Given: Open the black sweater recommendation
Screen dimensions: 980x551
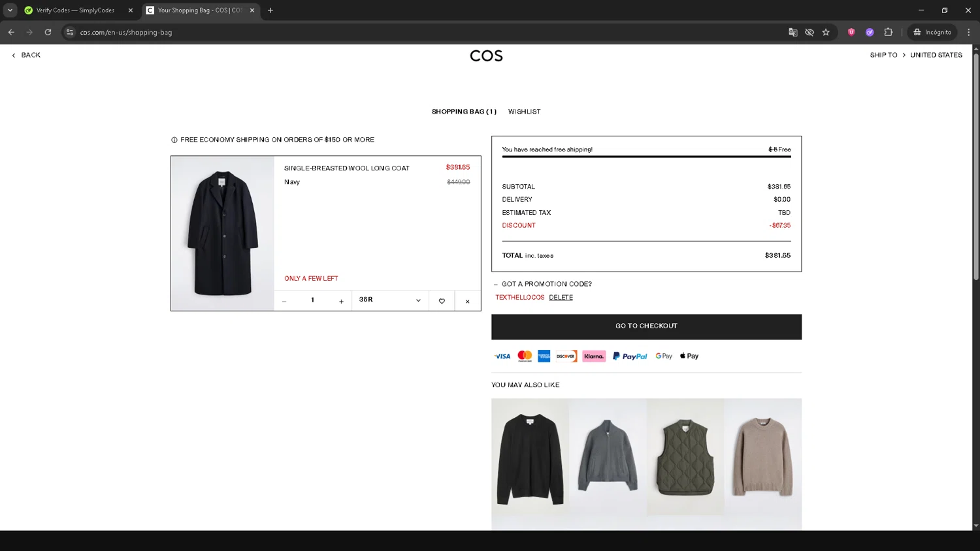Looking at the screenshot, I should [x=530, y=457].
